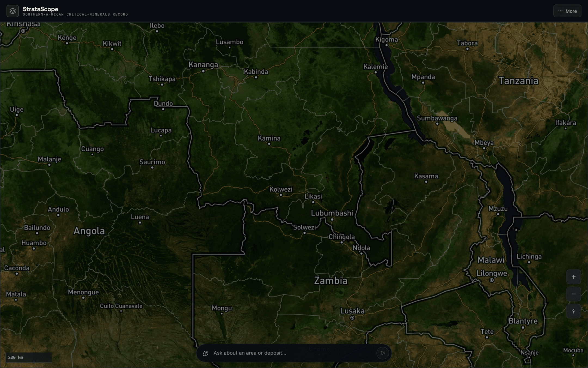The width and height of the screenshot is (588, 368).
Task: Select the Mongu town label
Action: (222, 308)
